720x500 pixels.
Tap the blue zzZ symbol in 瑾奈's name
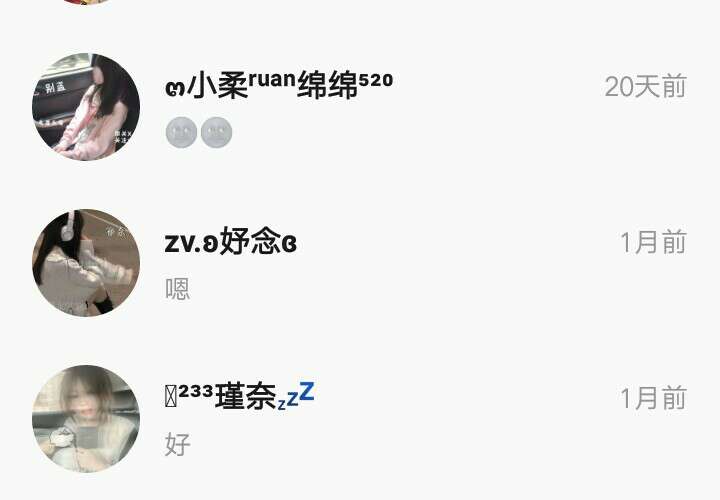coord(295,395)
